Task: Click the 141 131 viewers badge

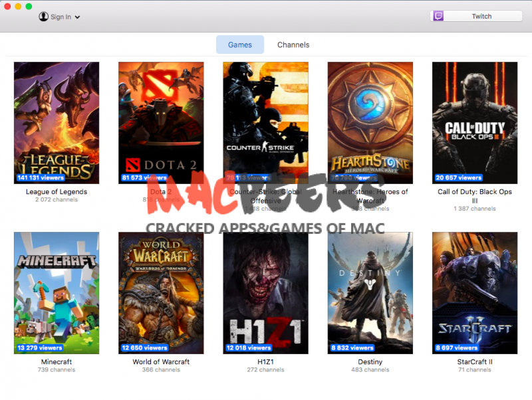Action: pyautogui.click(x=41, y=177)
